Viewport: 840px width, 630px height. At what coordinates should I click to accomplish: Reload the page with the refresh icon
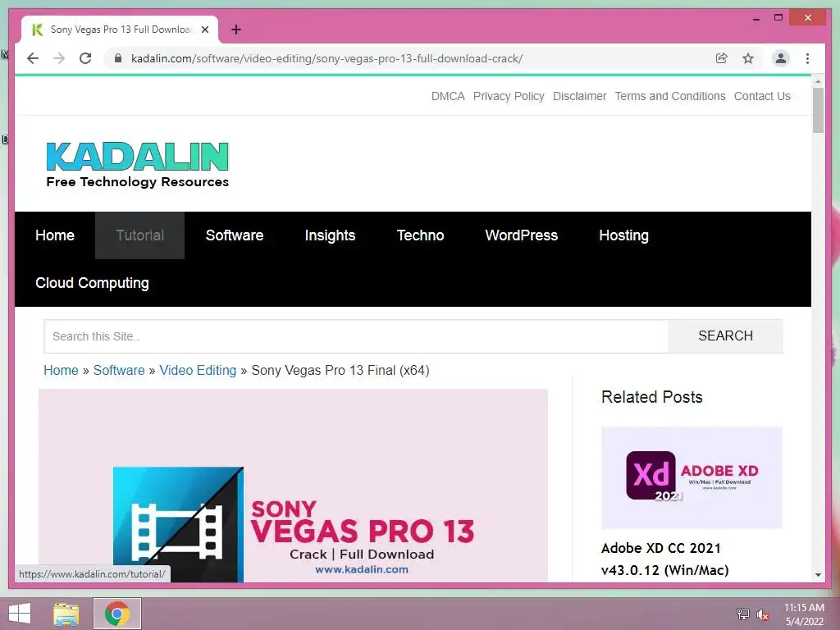coord(85,58)
